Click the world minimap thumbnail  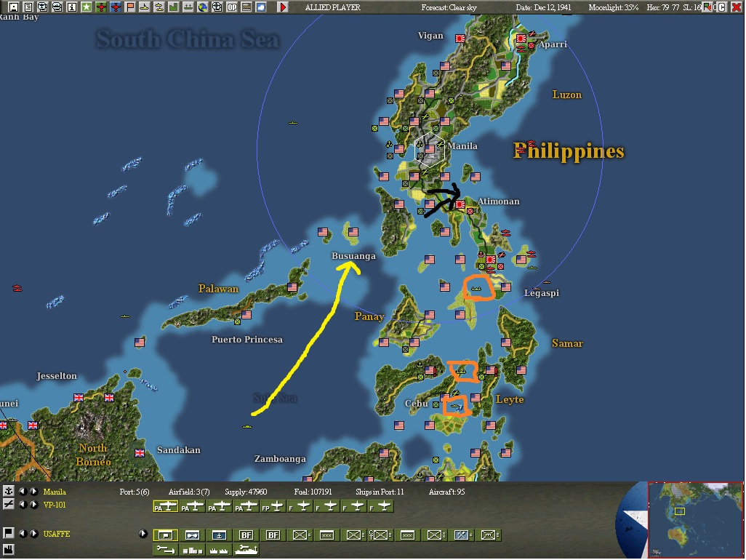pyautogui.click(x=695, y=519)
